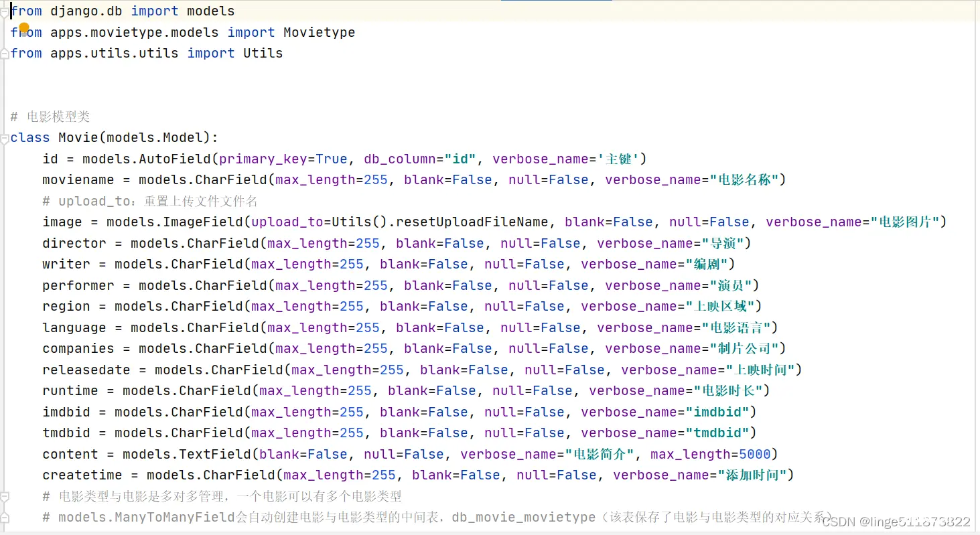The image size is (980, 535).
Task: Click the 'region' field name
Action: coord(66,307)
